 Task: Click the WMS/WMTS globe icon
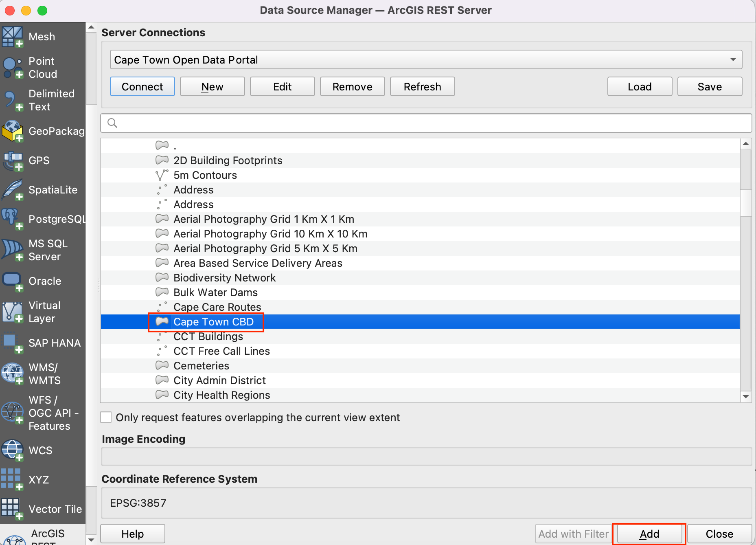(12, 374)
